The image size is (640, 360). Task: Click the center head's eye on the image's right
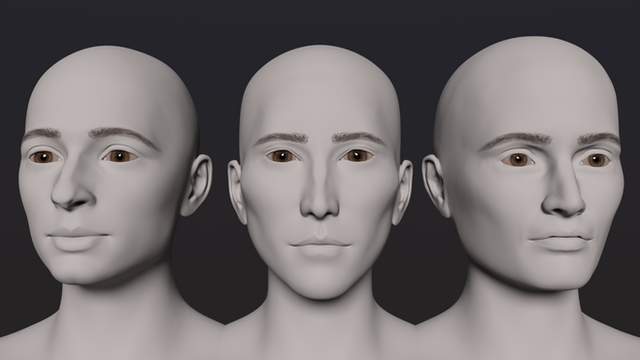(357, 156)
